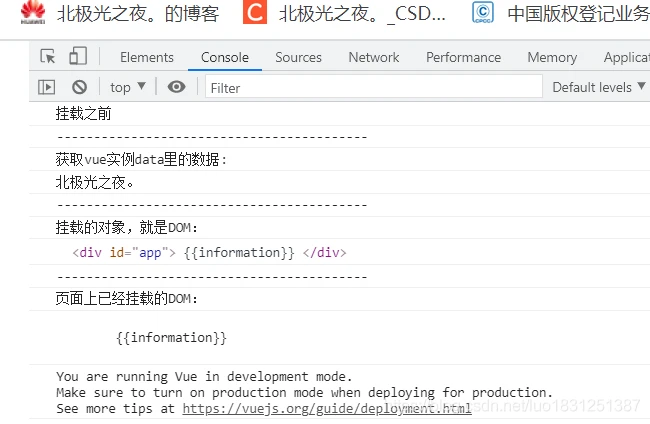Click the copyright registration bookmark icon
This screenshot has width=650, height=424.
coord(483,14)
